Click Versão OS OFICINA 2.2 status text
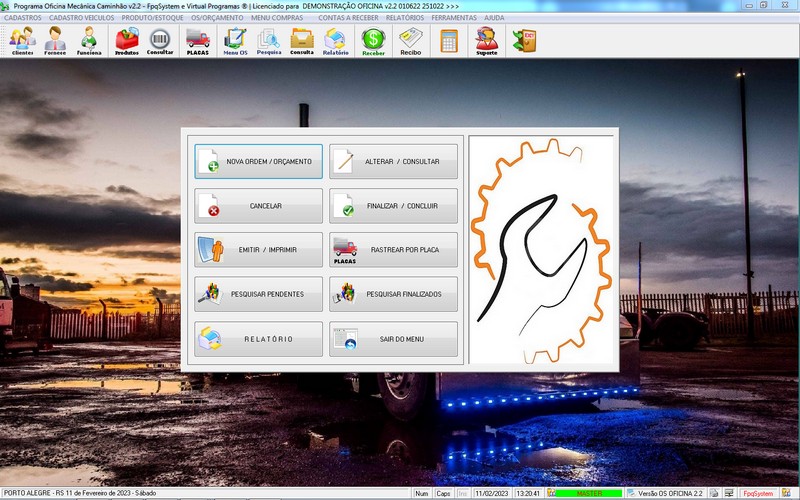Screen dimensions: 800x500 670,493
